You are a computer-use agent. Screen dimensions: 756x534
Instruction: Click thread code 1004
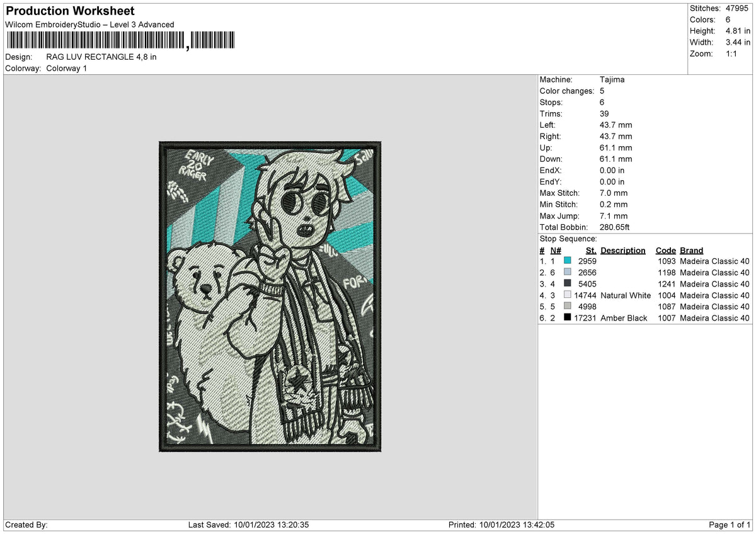pyautogui.click(x=665, y=295)
